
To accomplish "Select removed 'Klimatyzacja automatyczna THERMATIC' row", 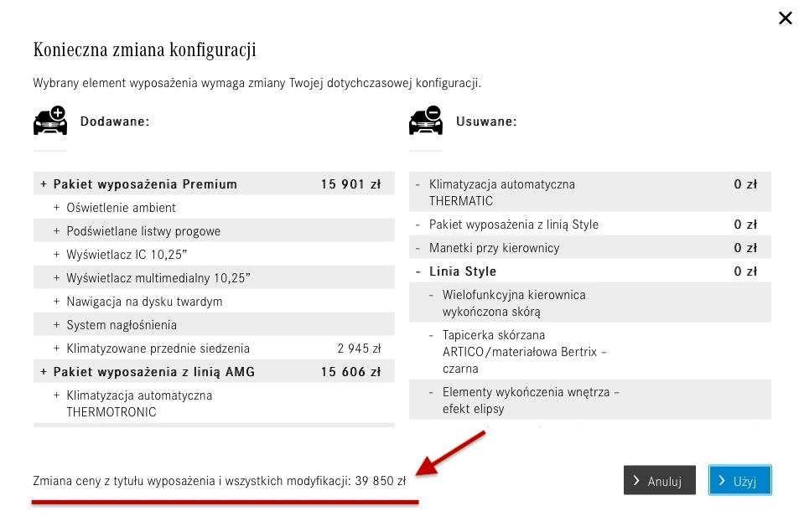I will [590, 192].
